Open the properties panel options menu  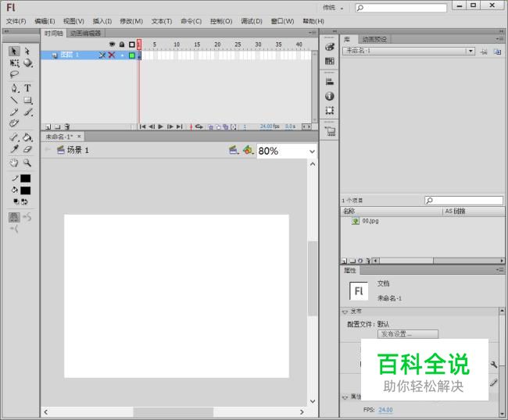[x=500, y=270]
